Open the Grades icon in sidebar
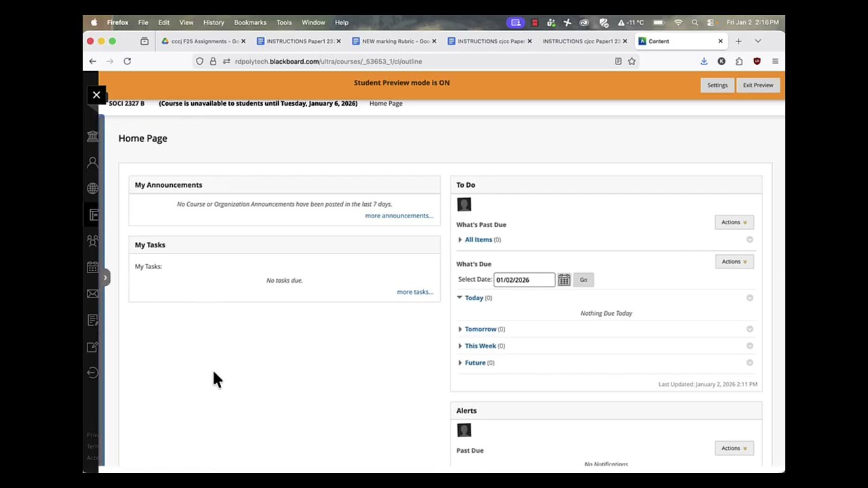Image resolution: width=868 pixels, height=488 pixels. tap(93, 320)
